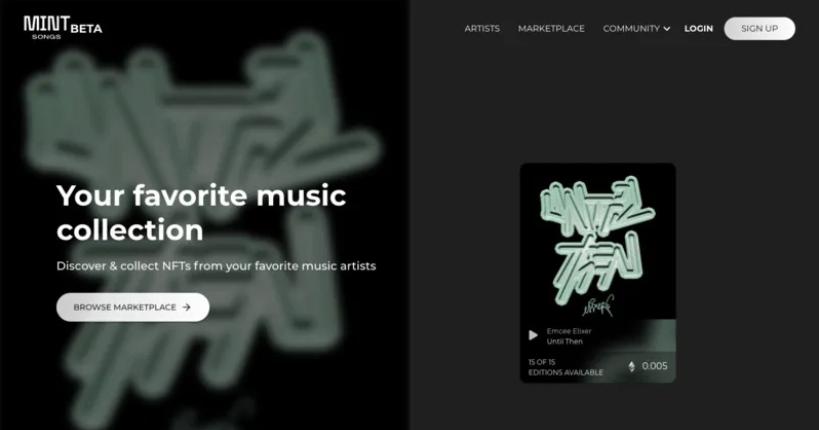Click the 0.005 price on the card
Viewport: 819px width, 430px height.
pyautogui.click(x=654, y=366)
